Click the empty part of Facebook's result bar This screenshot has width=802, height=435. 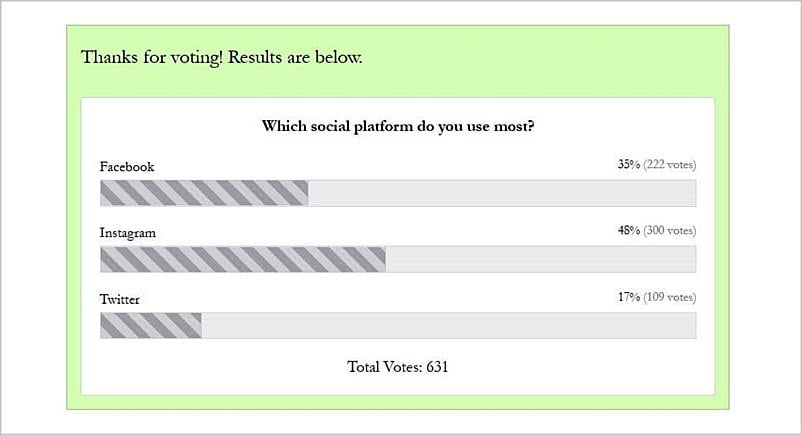click(500, 193)
